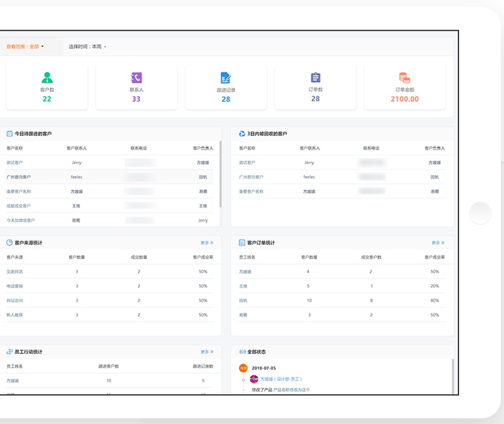This screenshot has width=504, height=424.
Task: Click 更多 in the 客户来源统计 panel
Action: pyautogui.click(x=207, y=243)
